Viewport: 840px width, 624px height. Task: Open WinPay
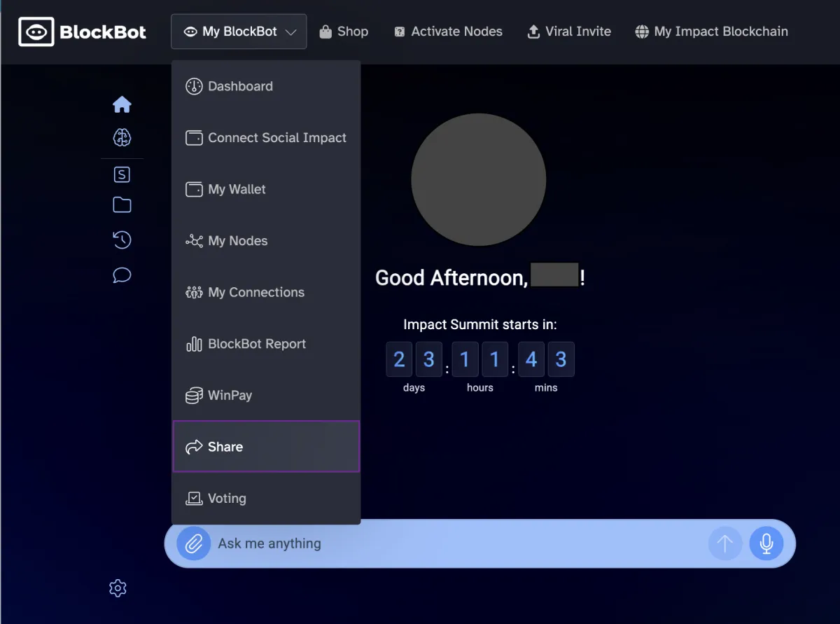click(266, 395)
